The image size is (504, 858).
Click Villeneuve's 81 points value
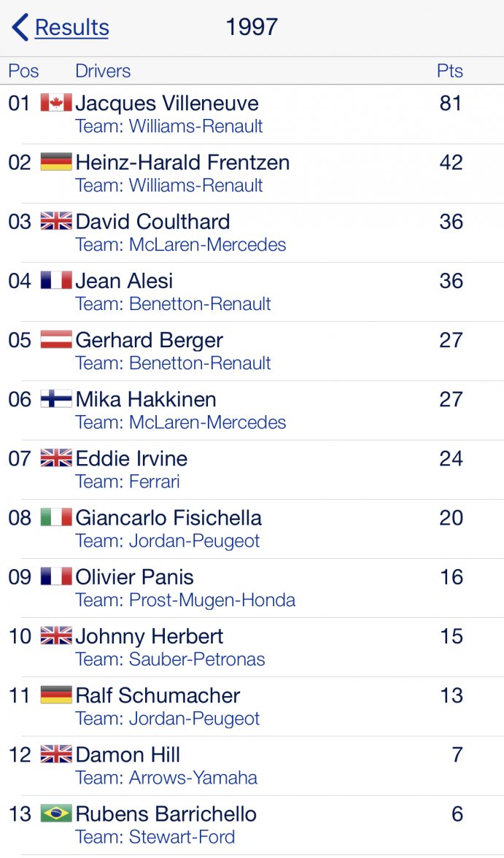[451, 103]
